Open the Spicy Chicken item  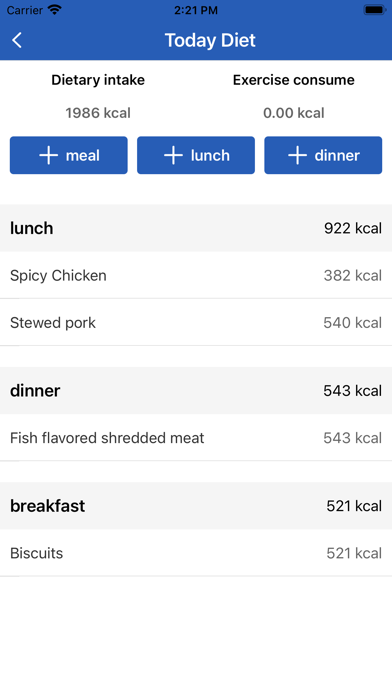click(x=196, y=275)
